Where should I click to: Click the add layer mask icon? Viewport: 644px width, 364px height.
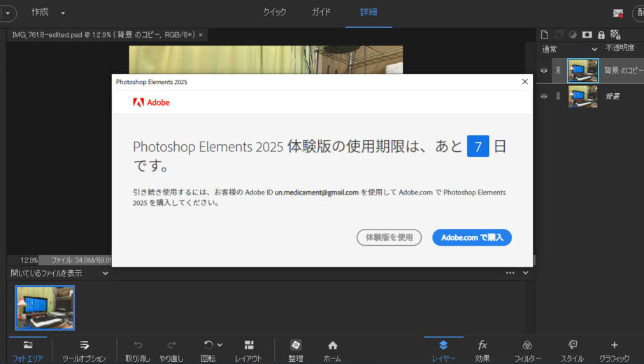point(587,34)
